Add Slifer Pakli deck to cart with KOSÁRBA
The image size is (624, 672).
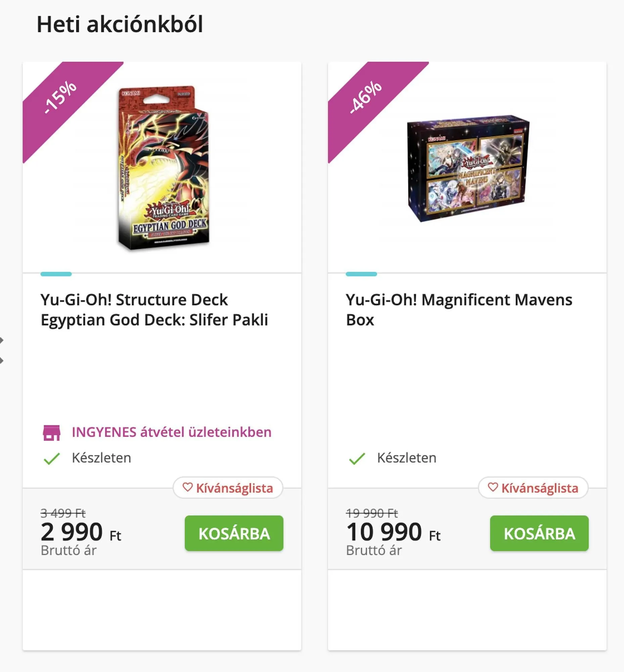pos(234,533)
